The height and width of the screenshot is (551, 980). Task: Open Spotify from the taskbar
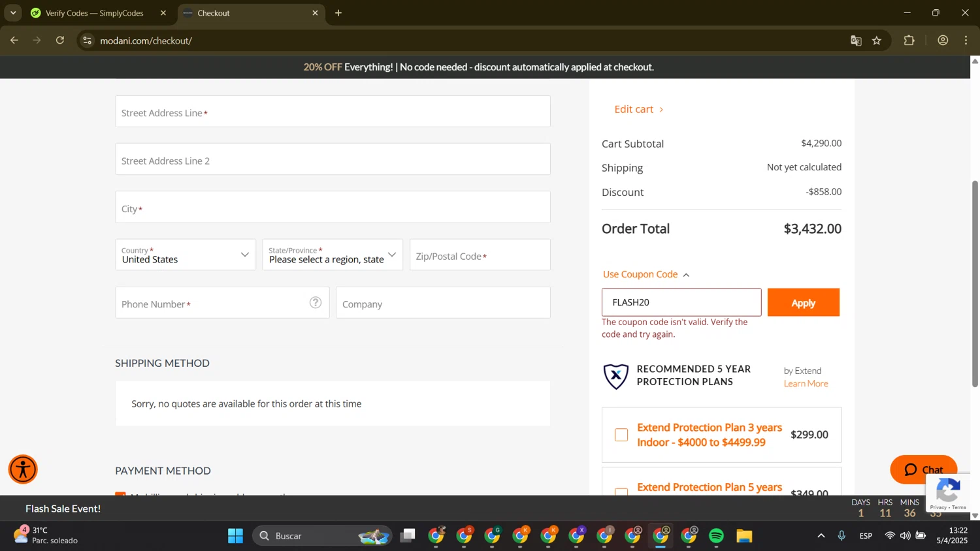[717, 536]
